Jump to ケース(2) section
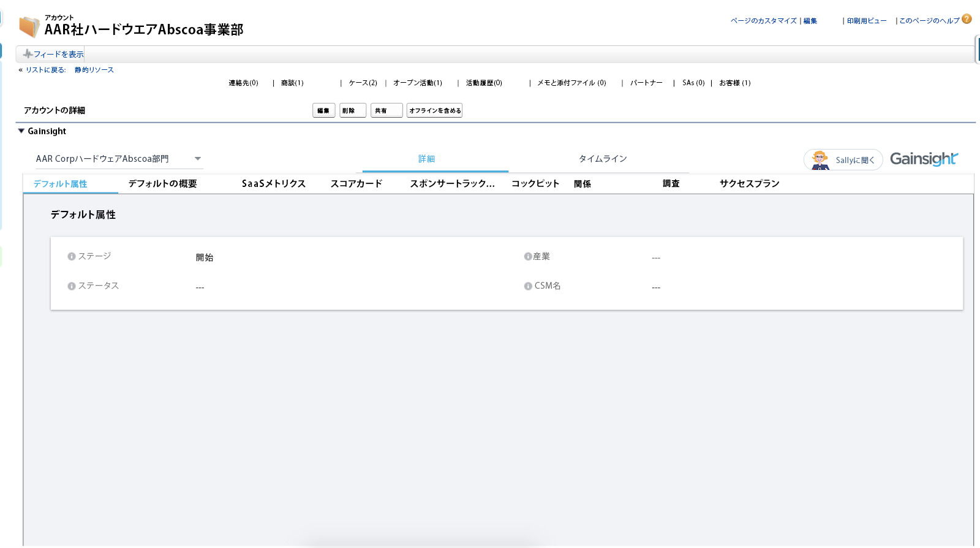Image resolution: width=980 pixels, height=548 pixels. (363, 83)
